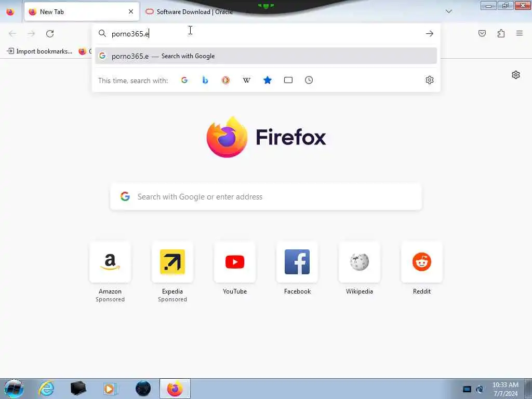Screen dimensions: 532x399
Task: Open the Firefox application menu
Action: click(520, 33)
